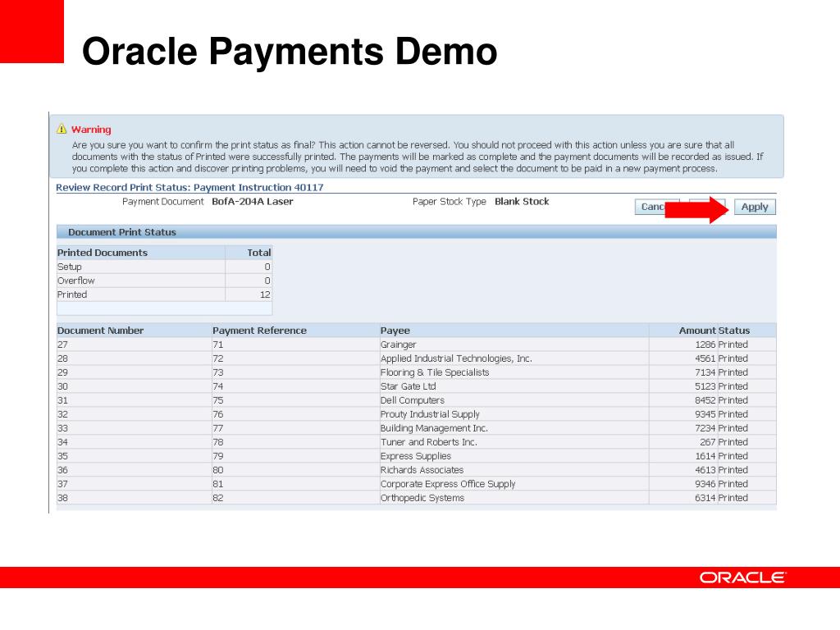Click the amount 7134
840x630 pixels.
tap(705, 372)
